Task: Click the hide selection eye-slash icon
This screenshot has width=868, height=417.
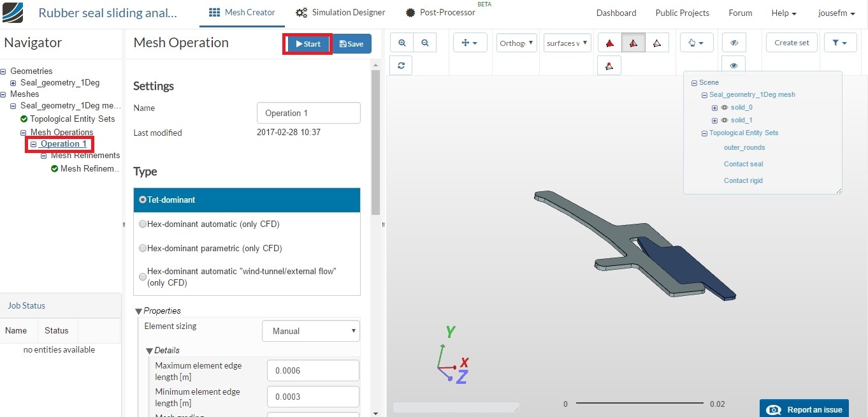Action: tap(734, 43)
